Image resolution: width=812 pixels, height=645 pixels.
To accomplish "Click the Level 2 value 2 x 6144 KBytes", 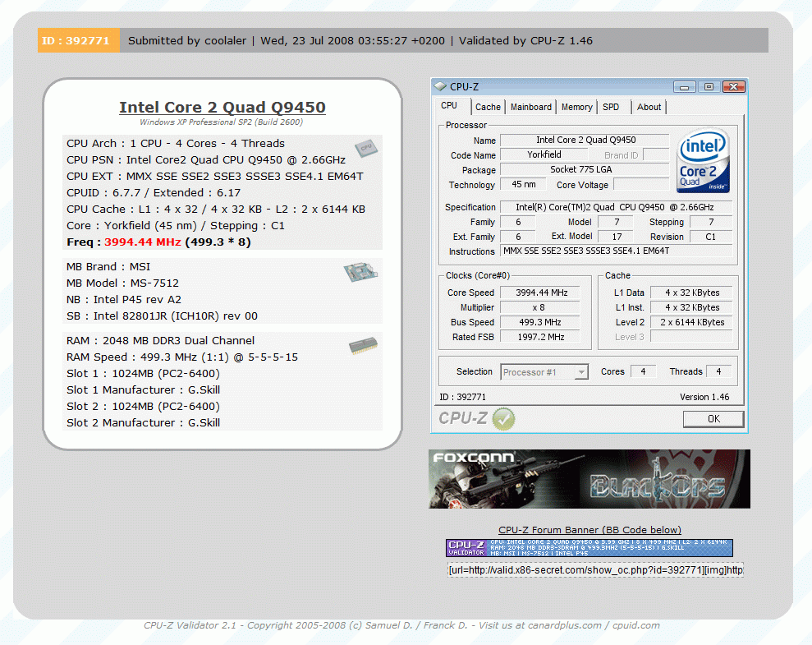I will pyautogui.click(x=692, y=322).
